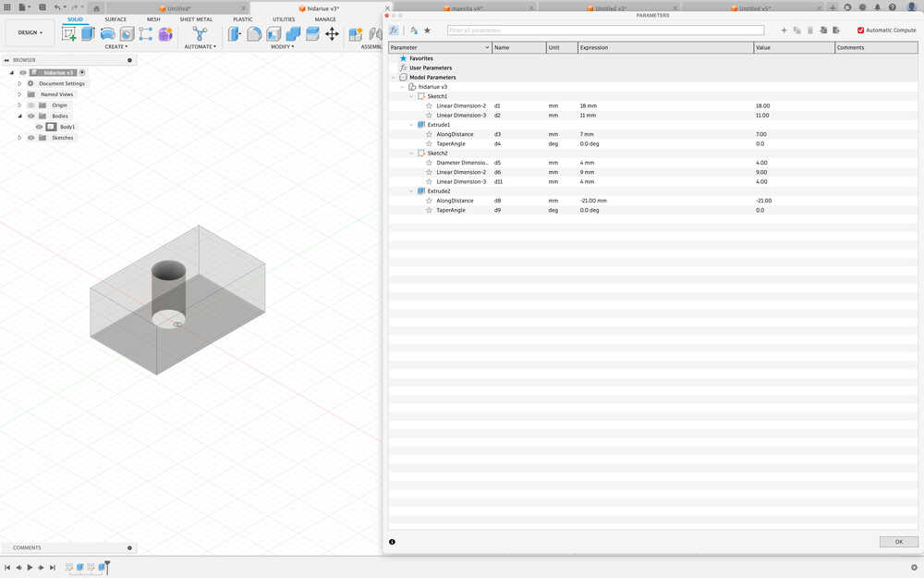Switch to the MESH tab
Image resolution: width=924 pixels, height=578 pixels.
click(x=153, y=19)
